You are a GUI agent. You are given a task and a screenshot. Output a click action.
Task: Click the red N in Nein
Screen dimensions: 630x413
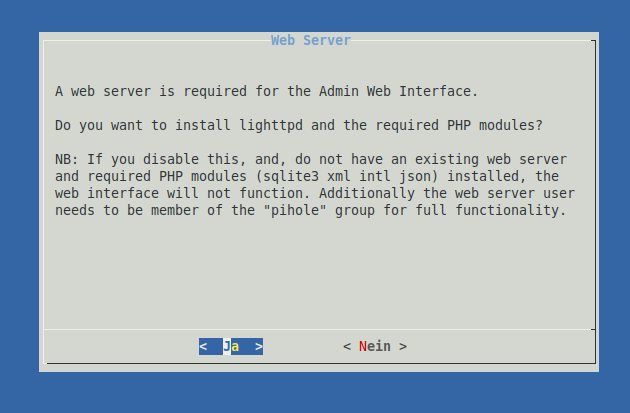coord(363,346)
